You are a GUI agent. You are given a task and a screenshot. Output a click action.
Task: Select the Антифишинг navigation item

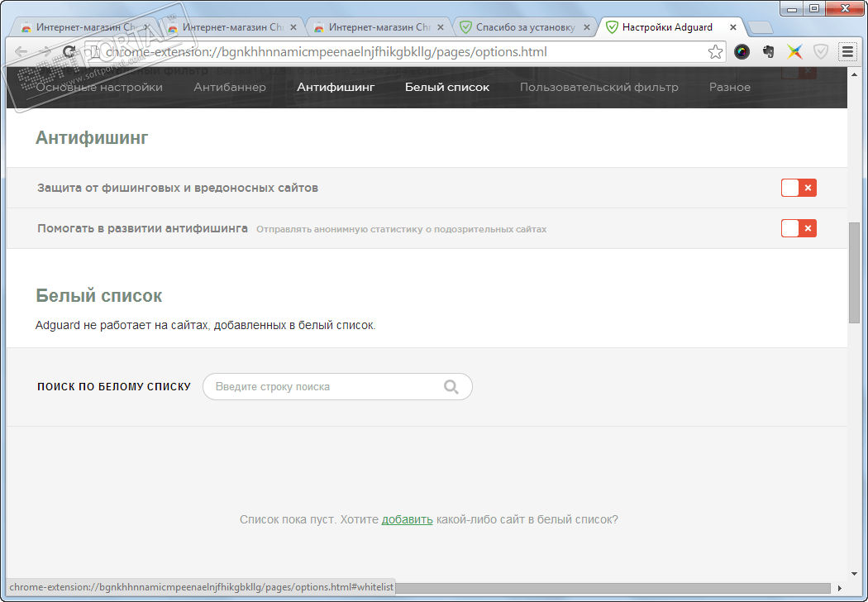click(x=336, y=87)
